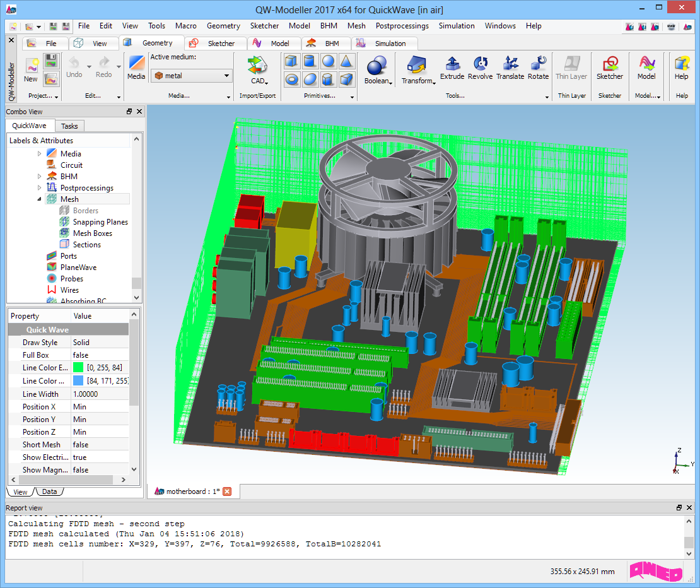
Task: Select the Wires tree item
Action: (69, 290)
